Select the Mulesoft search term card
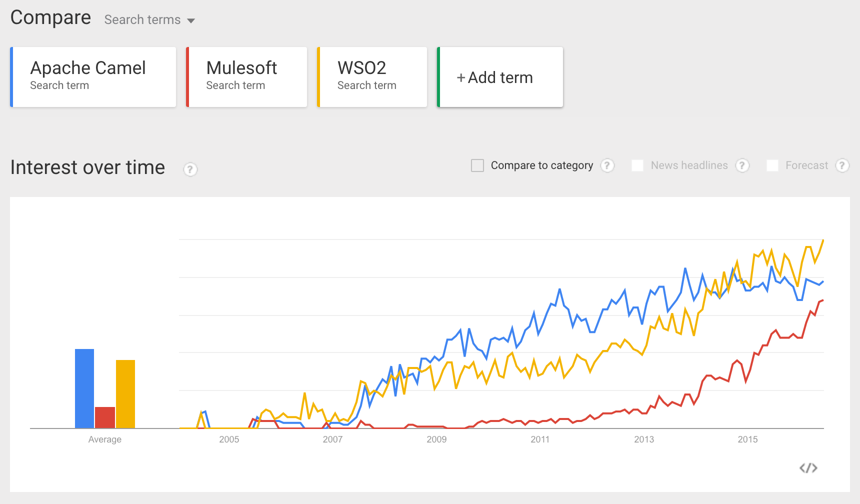Screen dimensions: 860x504 (247, 77)
